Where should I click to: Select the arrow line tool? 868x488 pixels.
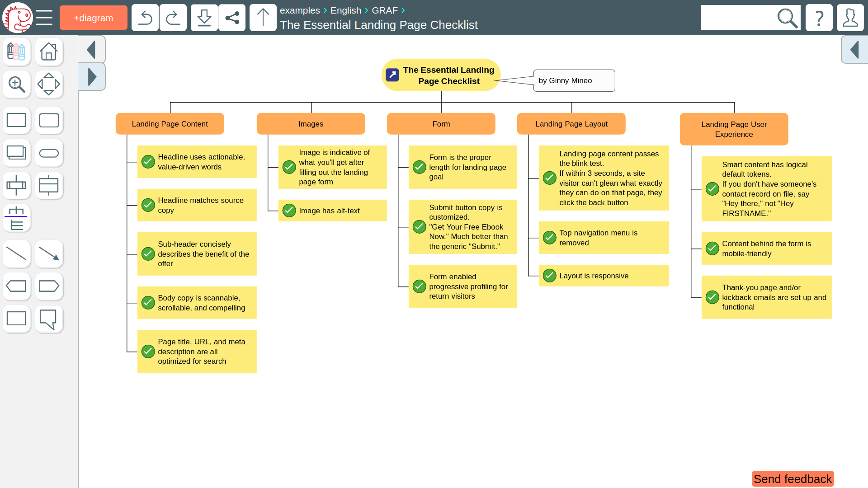click(x=49, y=254)
